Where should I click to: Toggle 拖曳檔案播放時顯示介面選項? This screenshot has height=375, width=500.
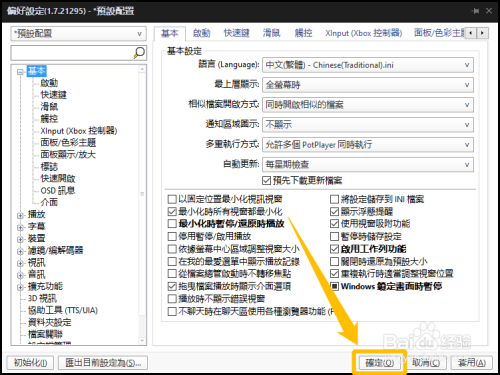pyautogui.click(x=172, y=286)
